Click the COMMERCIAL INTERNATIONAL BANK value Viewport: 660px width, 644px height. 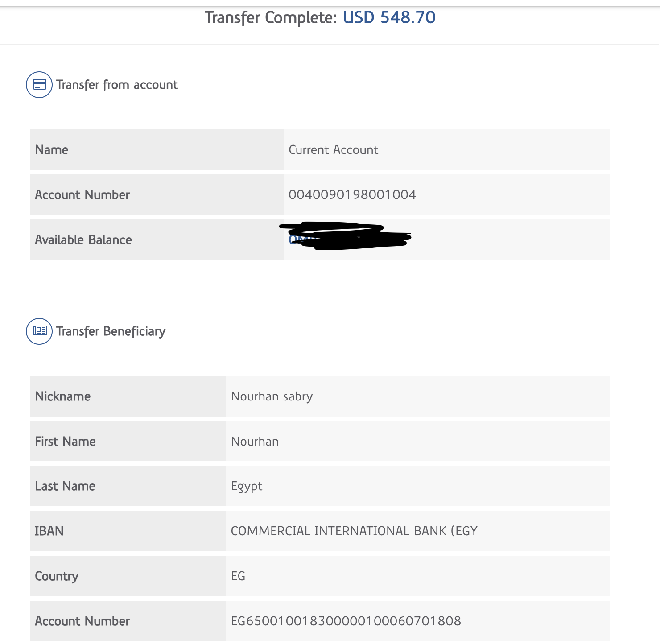point(354,531)
